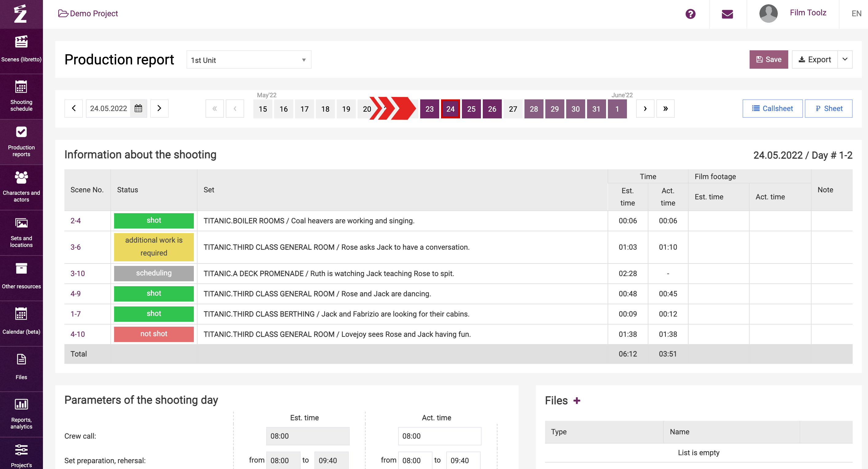This screenshot has width=868, height=469.
Task: Open Sets and locations section
Action: (21, 233)
